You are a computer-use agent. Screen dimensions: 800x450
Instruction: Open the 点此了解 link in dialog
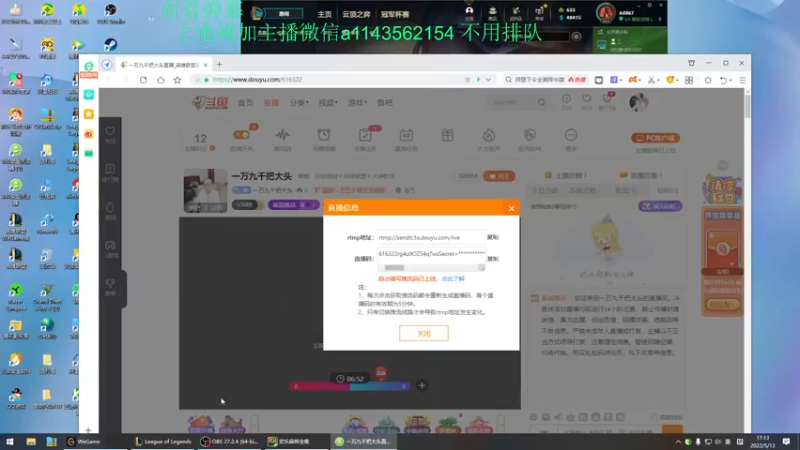click(x=453, y=279)
